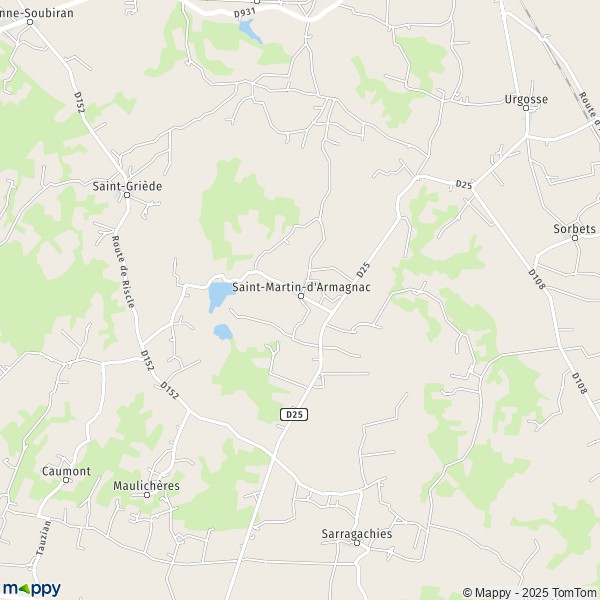Click the Tauzian road label
The image size is (600, 600).
43,538
